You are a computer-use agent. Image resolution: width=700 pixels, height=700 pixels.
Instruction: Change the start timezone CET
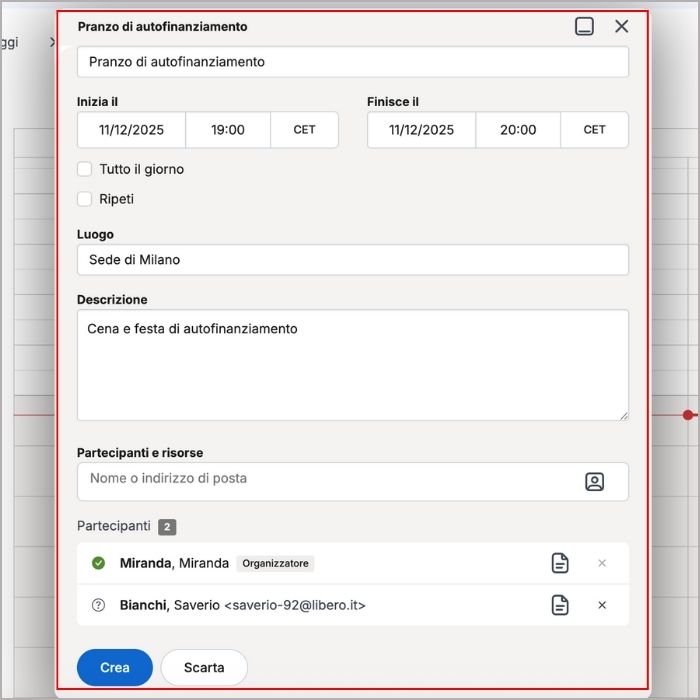(x=304, y=130)
